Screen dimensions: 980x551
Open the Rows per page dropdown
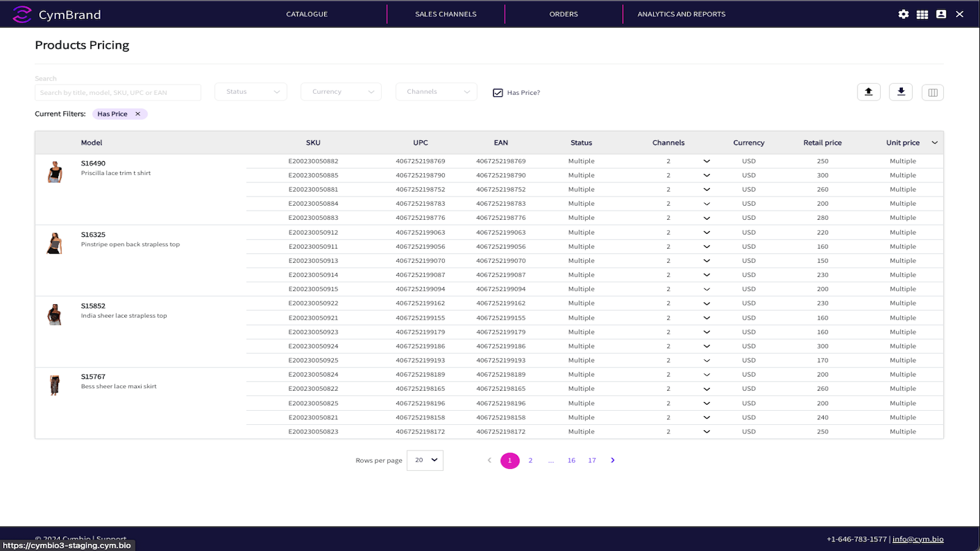point(425,460)
